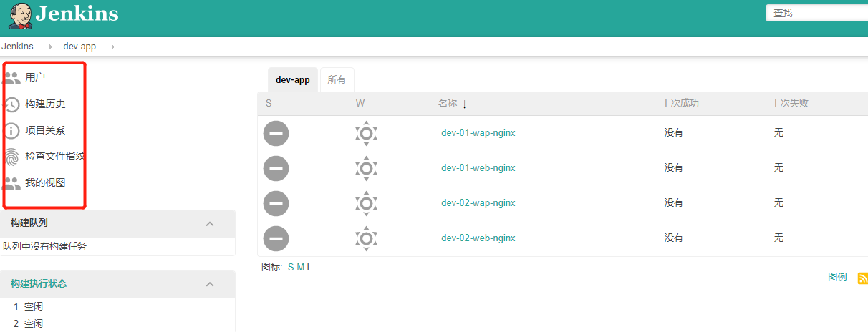Click status icon for dev-02-web-nginx
Screen dimensions: 868x332
[276, 238]
